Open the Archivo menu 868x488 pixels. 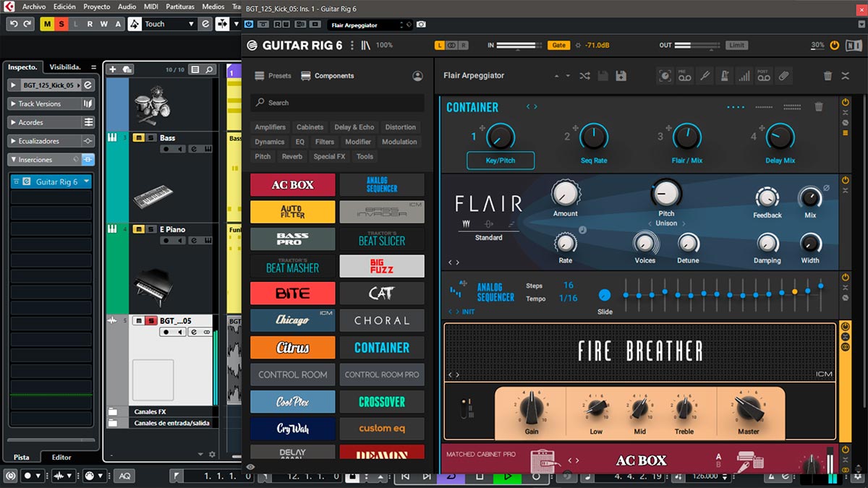(34, 7)
